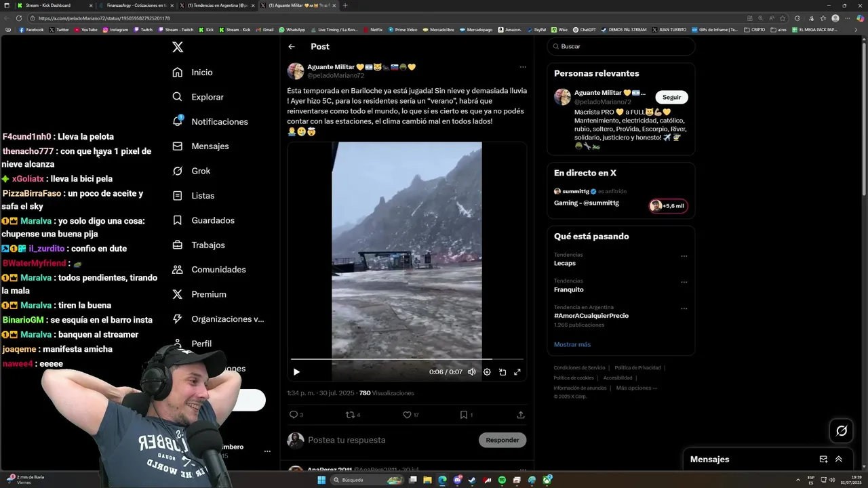
Task: Open Notificaciones with bell icon
Action: (x=210, y=121)
